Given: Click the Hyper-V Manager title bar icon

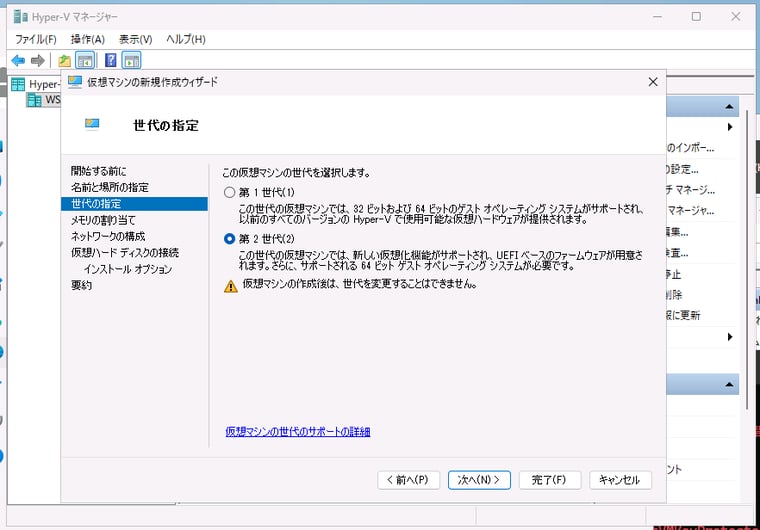Looking at the screenshot, I should [x=20, y=17].
